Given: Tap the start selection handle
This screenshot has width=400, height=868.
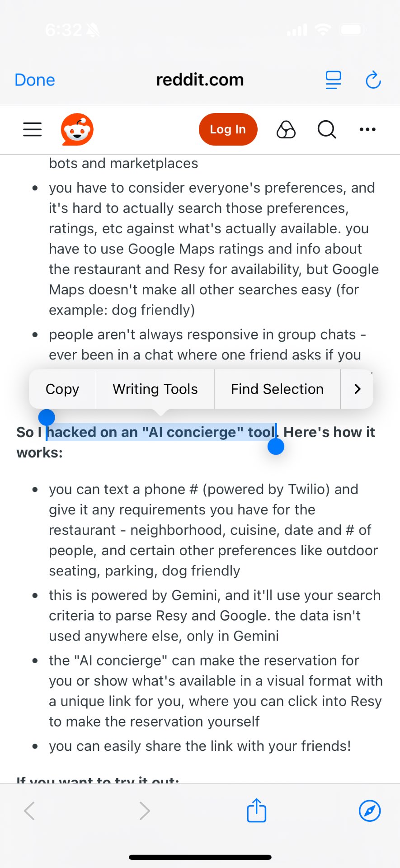Looking at the screenshot, I should 47,417.
